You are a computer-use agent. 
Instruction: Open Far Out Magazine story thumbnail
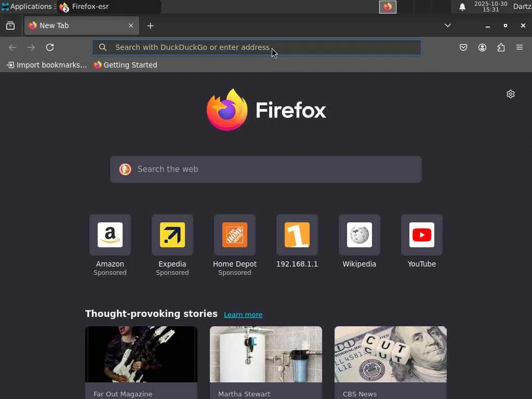click(141, 354)
